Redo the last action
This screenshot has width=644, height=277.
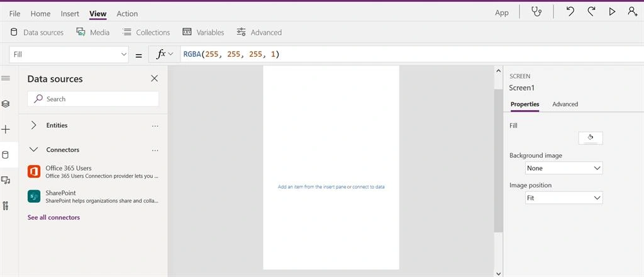(x=591, y=11)
